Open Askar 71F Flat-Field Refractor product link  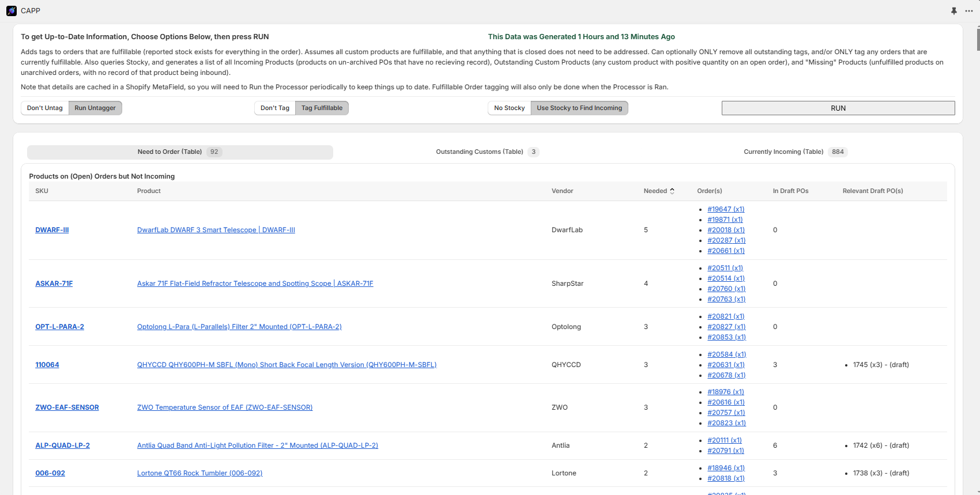[x=255, y=284]
